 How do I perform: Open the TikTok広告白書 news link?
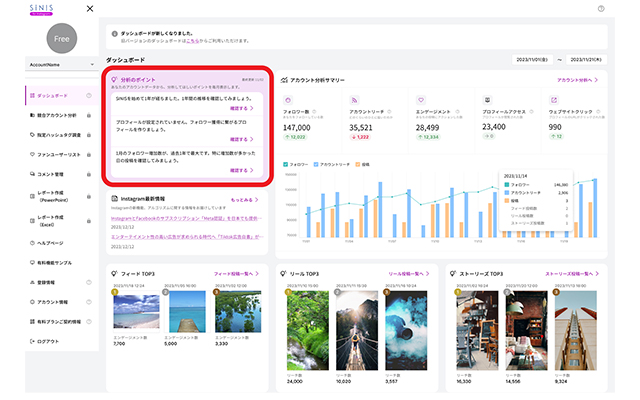coord(186,236)
